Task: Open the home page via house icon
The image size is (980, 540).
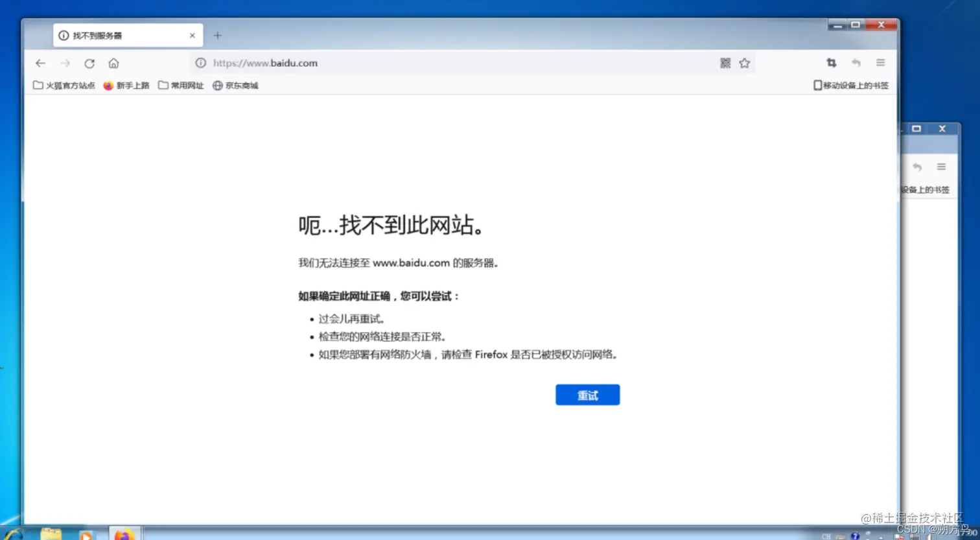Action: point(113,63)
